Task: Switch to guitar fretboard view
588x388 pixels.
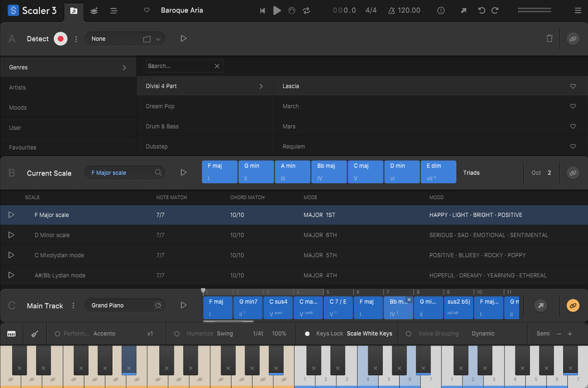Action: (35, 334)
